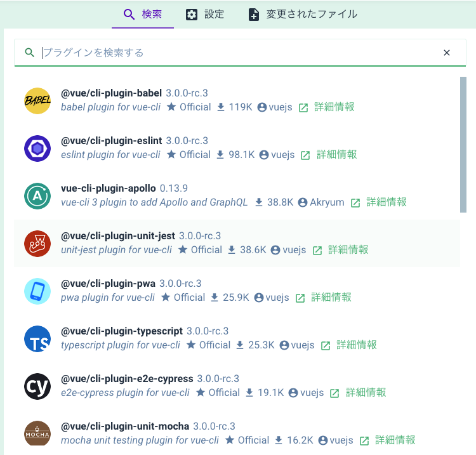The width and height of the screenshot is (476, 455).
Task: Switch to the 検索 tab
Action: coord(143,14)
